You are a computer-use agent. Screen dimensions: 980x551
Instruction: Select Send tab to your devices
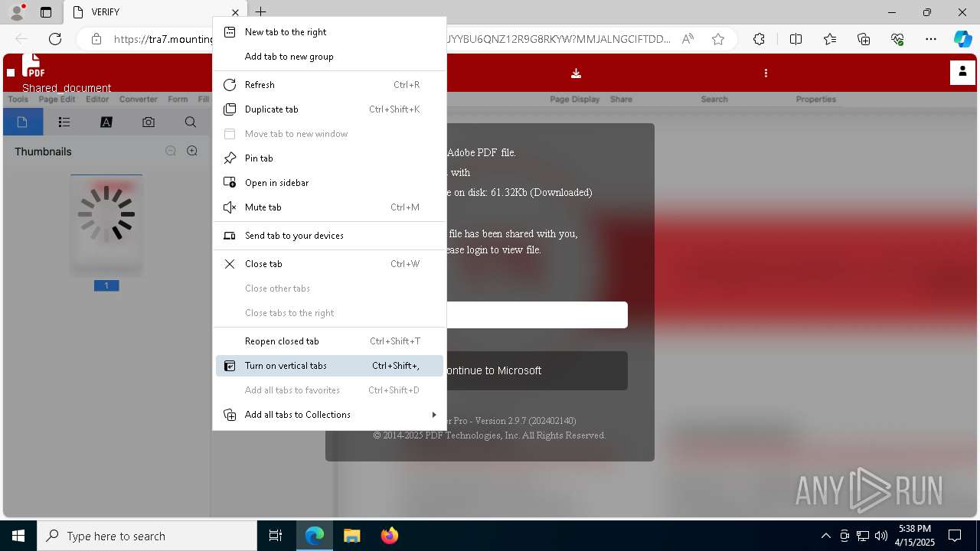(329, 236)
